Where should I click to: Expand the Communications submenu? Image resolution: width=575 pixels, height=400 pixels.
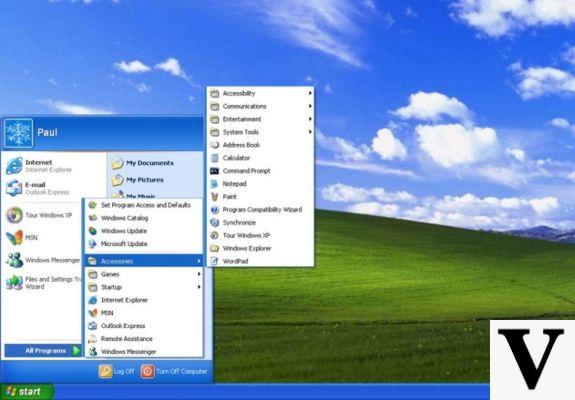(261, 106)
